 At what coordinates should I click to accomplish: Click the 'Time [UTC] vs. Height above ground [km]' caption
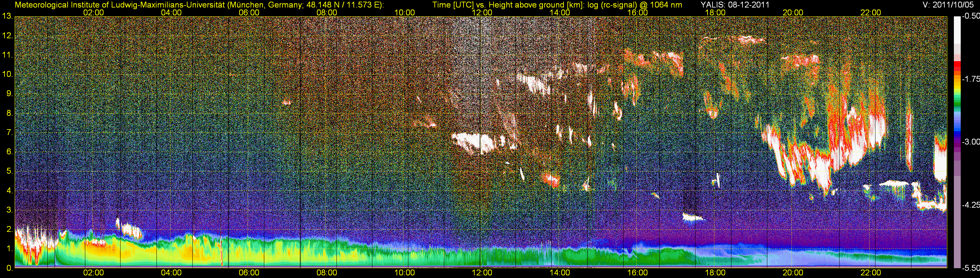tap(508, 5)
